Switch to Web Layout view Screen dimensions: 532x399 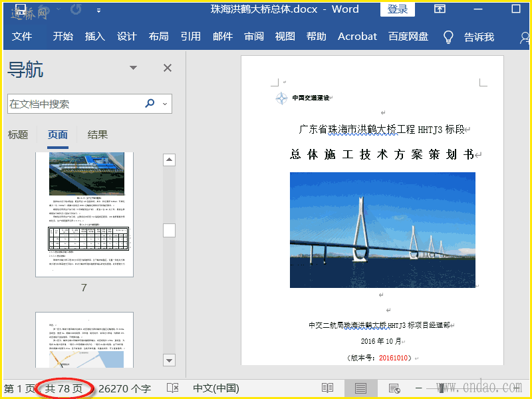[394, 388]
